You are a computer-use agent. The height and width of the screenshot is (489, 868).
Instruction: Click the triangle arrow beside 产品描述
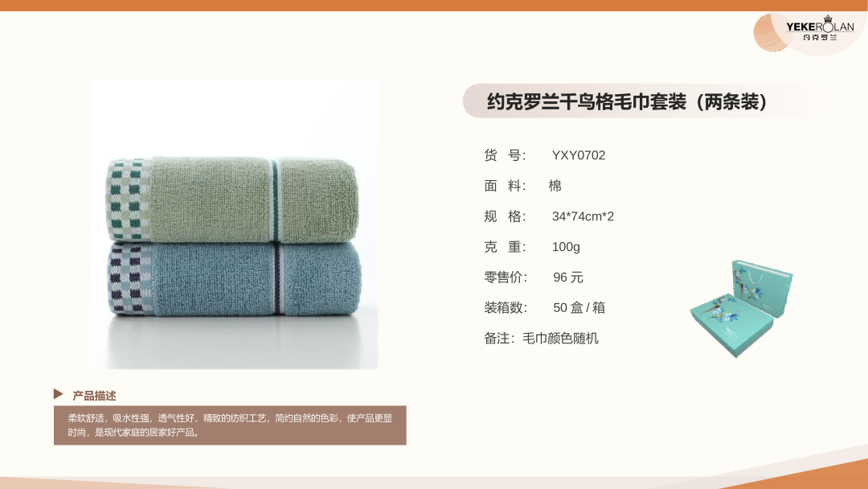[58, 394]
